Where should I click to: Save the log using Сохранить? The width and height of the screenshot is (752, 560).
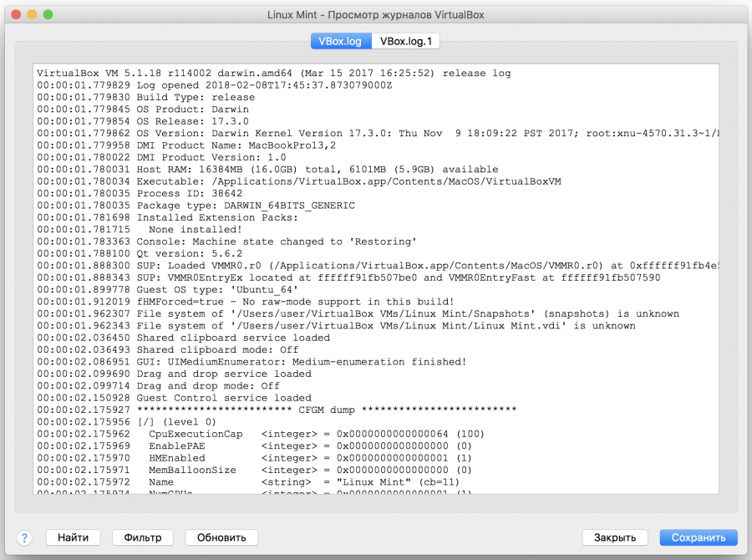[699, 537]
